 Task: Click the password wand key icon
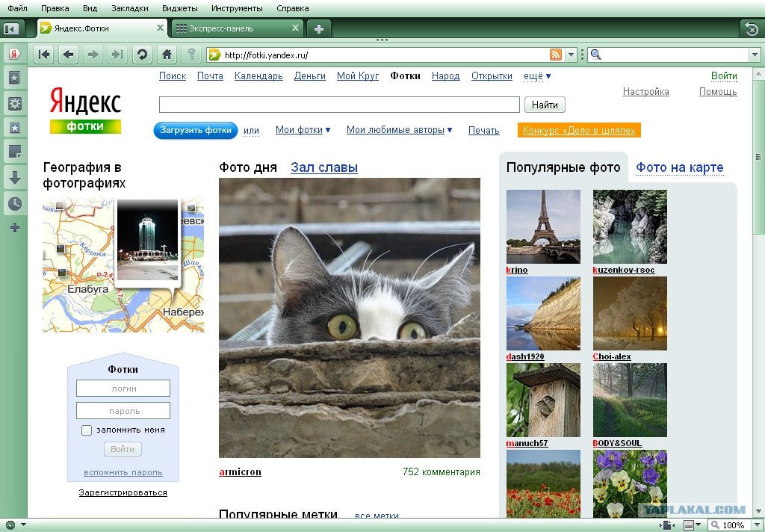click(x=191, y=55)
